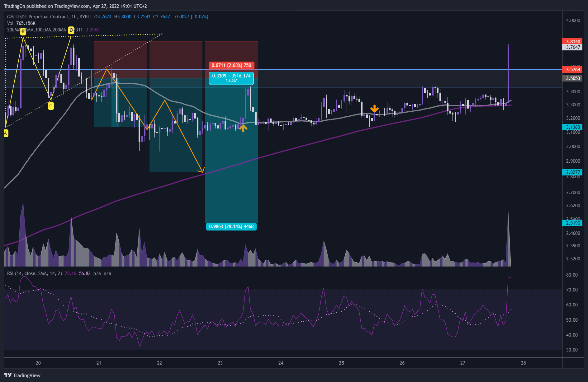588x382 pixels.
Task: Click the bold date 25 on time axis
Action: pyautogui.click(x=342, y=363)
